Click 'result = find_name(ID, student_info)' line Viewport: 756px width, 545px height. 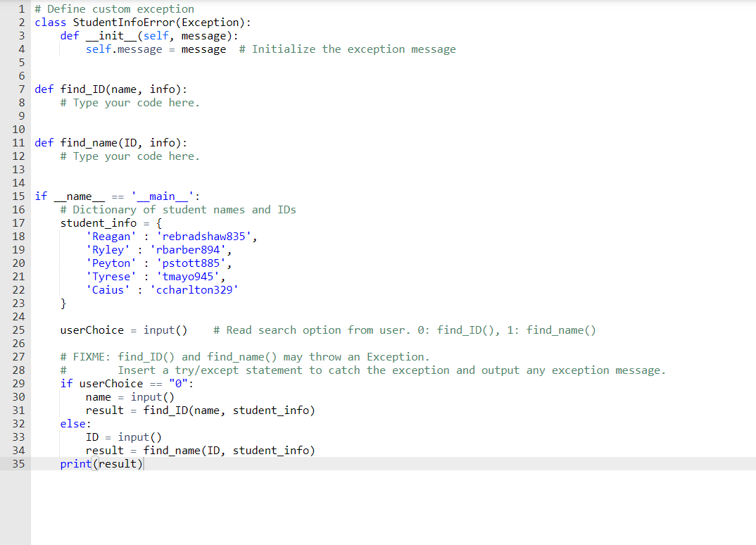pos(200,451)
